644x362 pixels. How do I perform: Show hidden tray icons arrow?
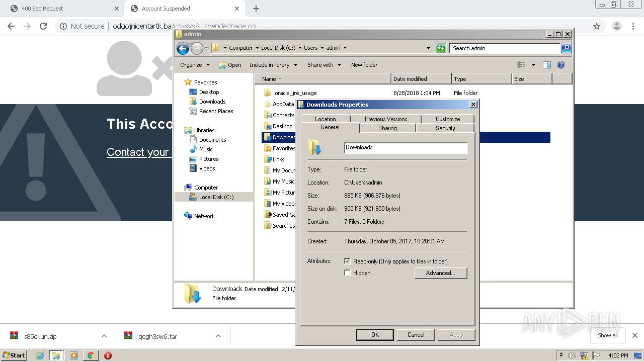click(x=561, y=355)
